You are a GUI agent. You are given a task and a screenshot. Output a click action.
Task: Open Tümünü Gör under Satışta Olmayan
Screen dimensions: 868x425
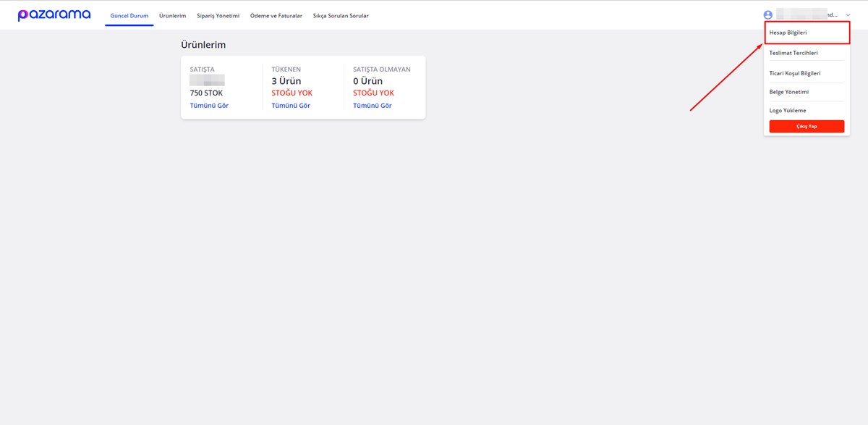pyautogui.click(x=373, y=106)
